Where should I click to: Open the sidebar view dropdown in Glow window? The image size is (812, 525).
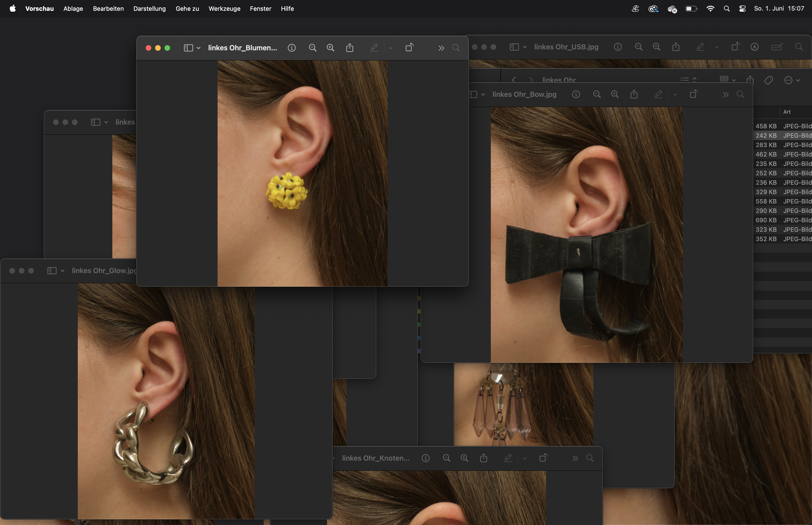[62, 271]
